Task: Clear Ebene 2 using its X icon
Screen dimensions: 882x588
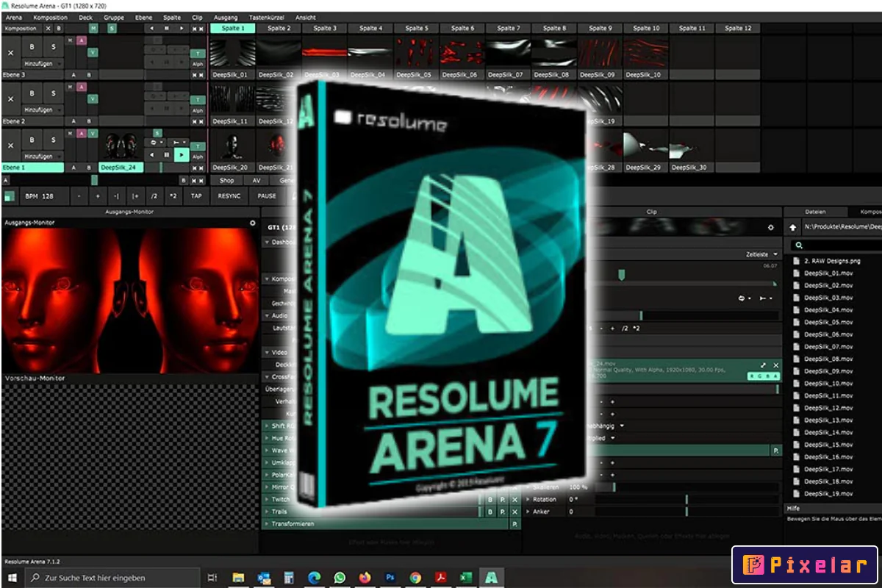Action: [10, 99]
